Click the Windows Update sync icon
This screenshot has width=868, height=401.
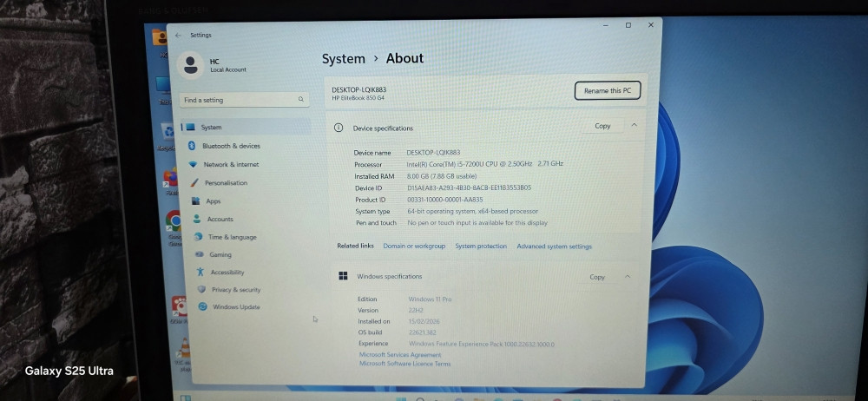click(x=202, y=306)
